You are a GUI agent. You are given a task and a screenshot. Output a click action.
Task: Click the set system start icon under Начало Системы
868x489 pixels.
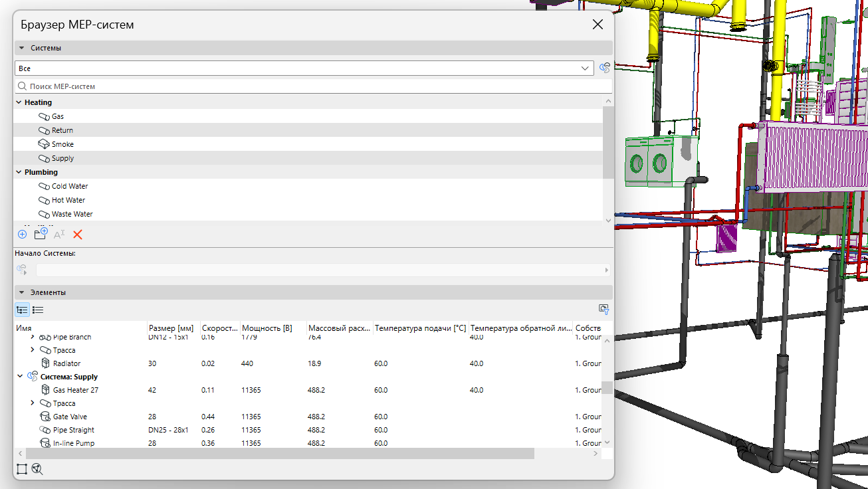pos(22,270)
